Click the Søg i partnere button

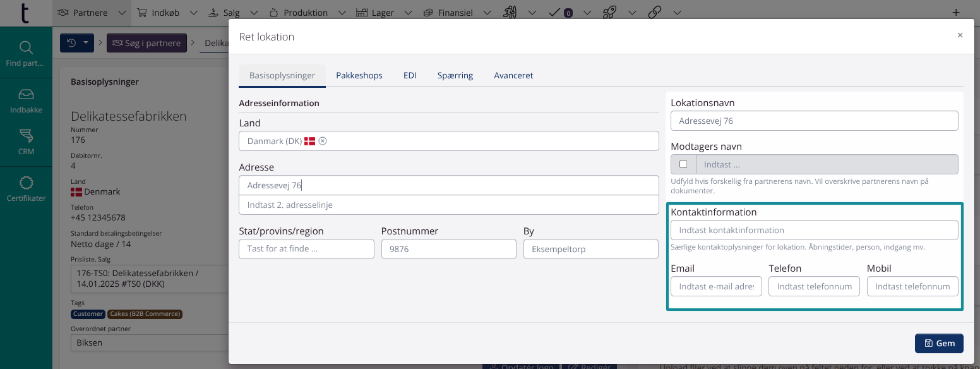(146, 43)
